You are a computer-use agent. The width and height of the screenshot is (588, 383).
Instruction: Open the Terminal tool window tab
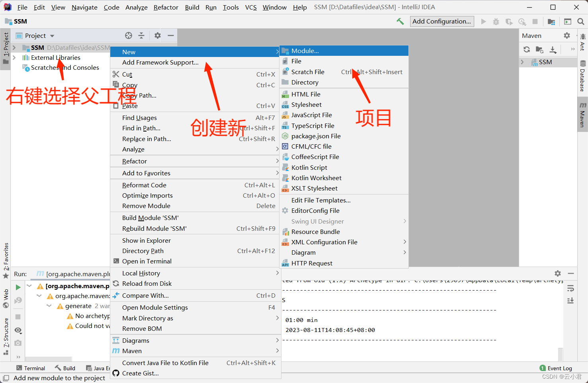(31, 368)
